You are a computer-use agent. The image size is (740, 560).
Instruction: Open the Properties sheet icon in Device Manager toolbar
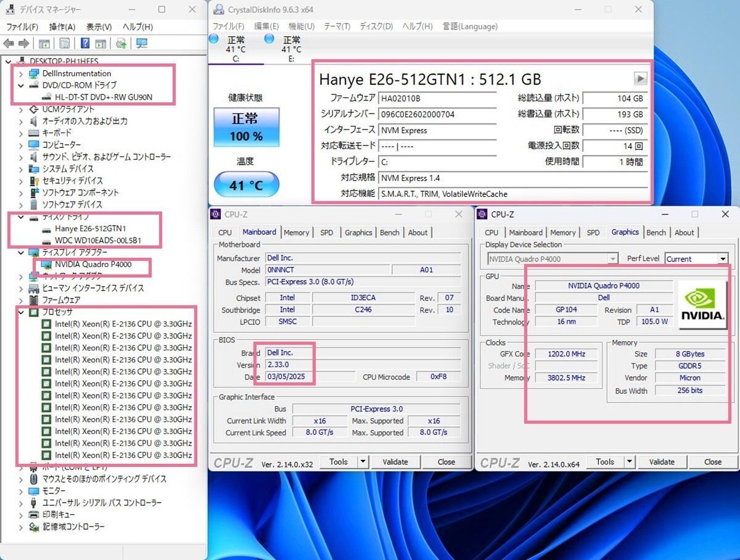pos(64,43)
